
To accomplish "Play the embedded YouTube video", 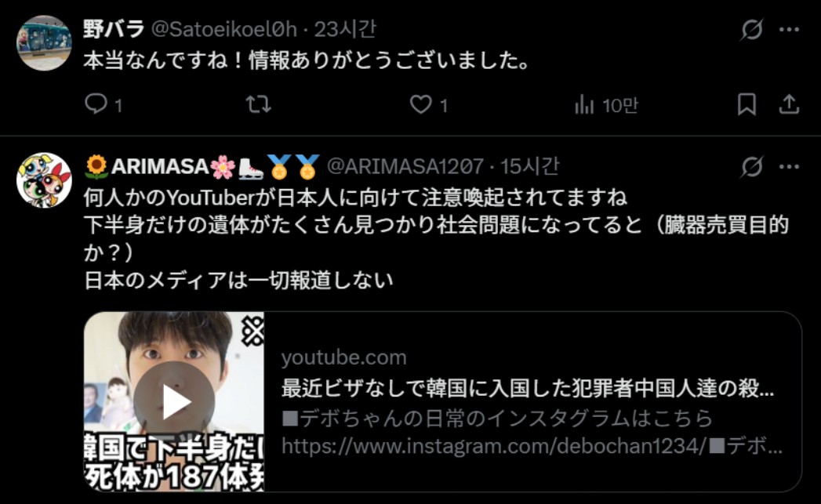I will 174,401.
